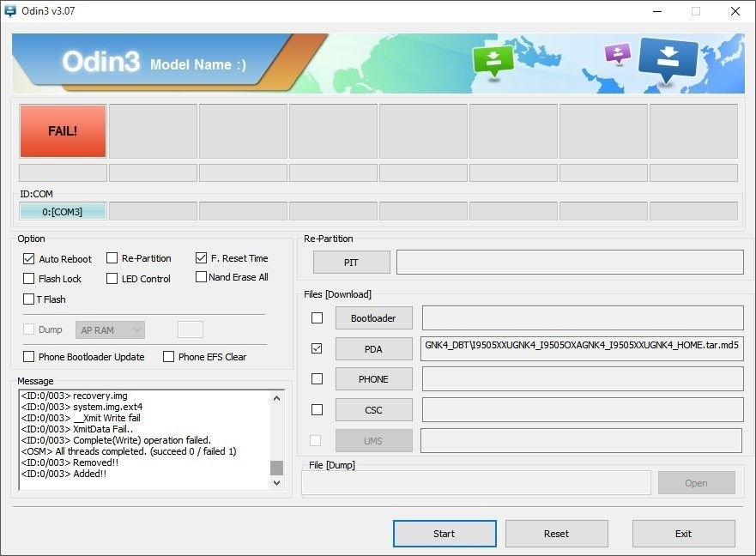Click the Message log scroll up arrow
The height and width of the screenshot is (556, 756).
click(x=277, y=398)
